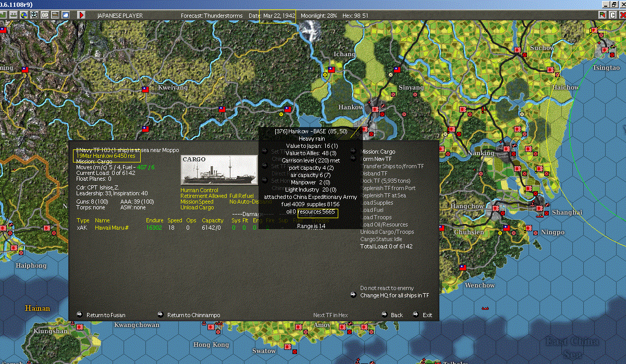Click the crosshair grid toolbar icon
Viewport: 626px width, 364px height.
[x=34, y=15]
